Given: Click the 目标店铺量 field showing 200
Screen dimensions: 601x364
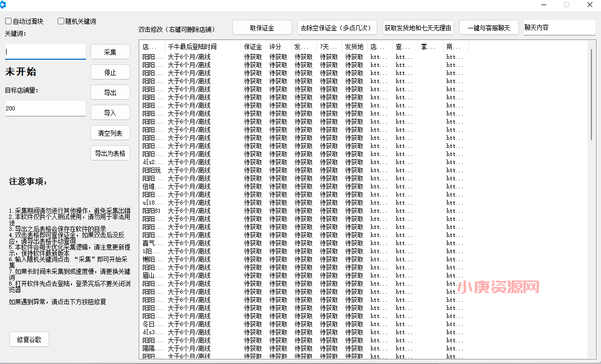Looking at the screenshot, I should (46, 108).
